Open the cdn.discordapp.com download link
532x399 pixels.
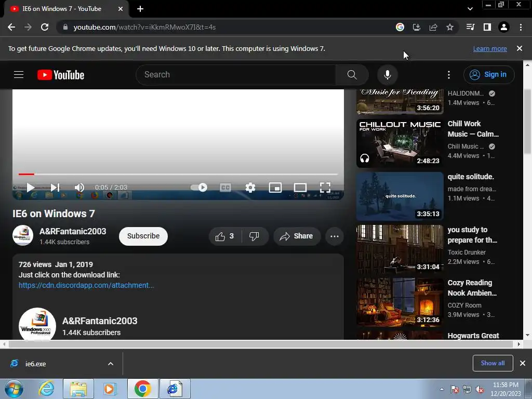point(86,285)
